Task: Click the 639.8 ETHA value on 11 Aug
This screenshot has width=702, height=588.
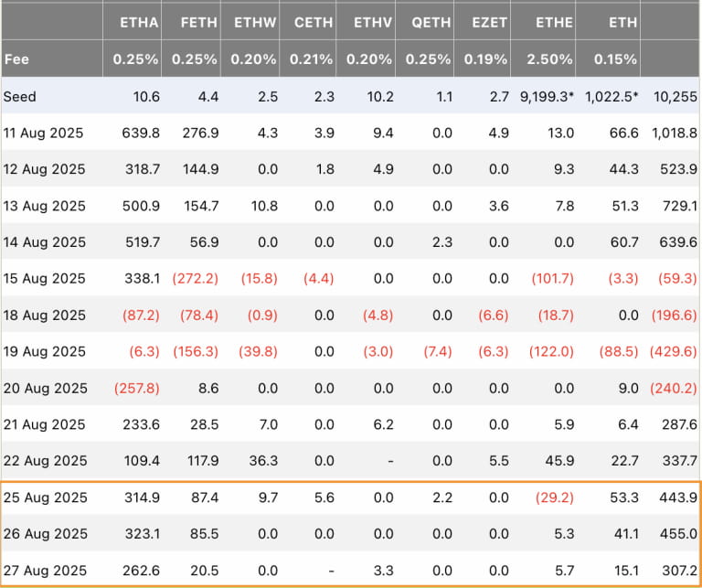Action: [x=141, y=133]
